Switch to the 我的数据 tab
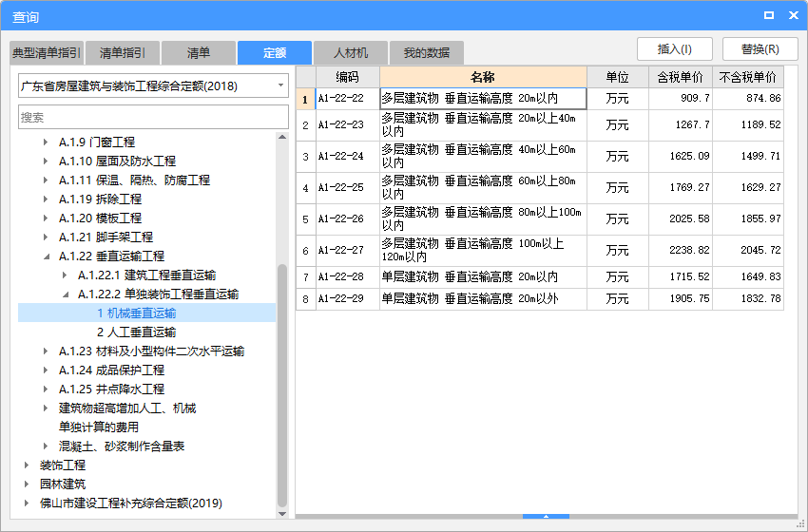The width and height of the screenshot is (808, 532). coord(427,52)
